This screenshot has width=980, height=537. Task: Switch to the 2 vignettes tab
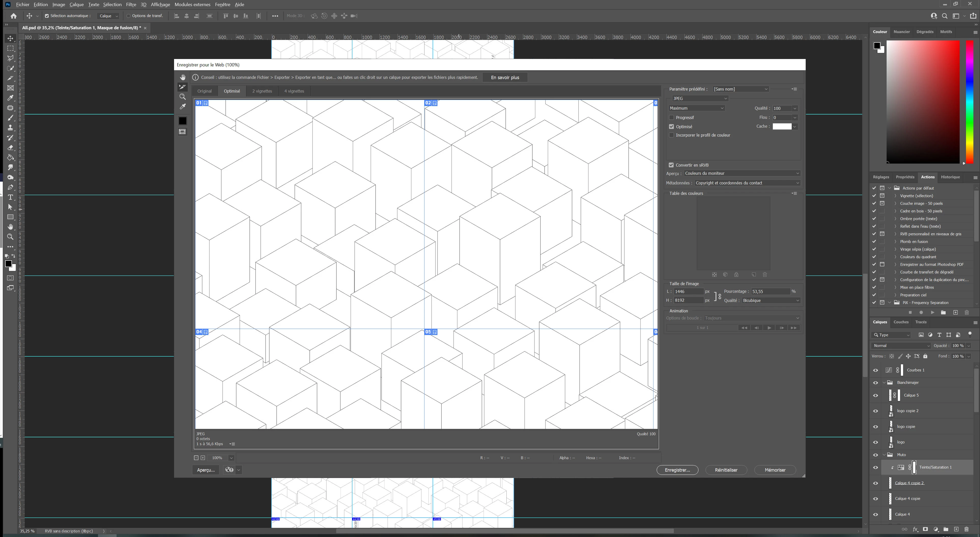click(262, 91)
